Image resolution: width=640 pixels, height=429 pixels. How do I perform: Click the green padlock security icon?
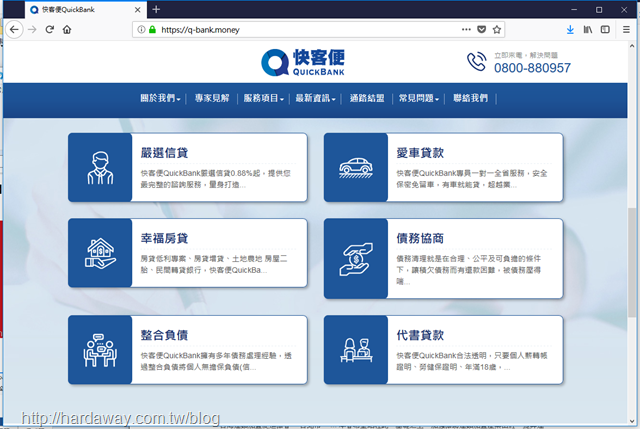coord(152,29)
